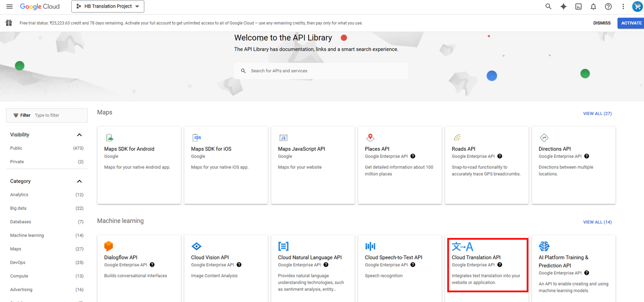Click the Maps SDK for iOS icon

pos(197,138)
